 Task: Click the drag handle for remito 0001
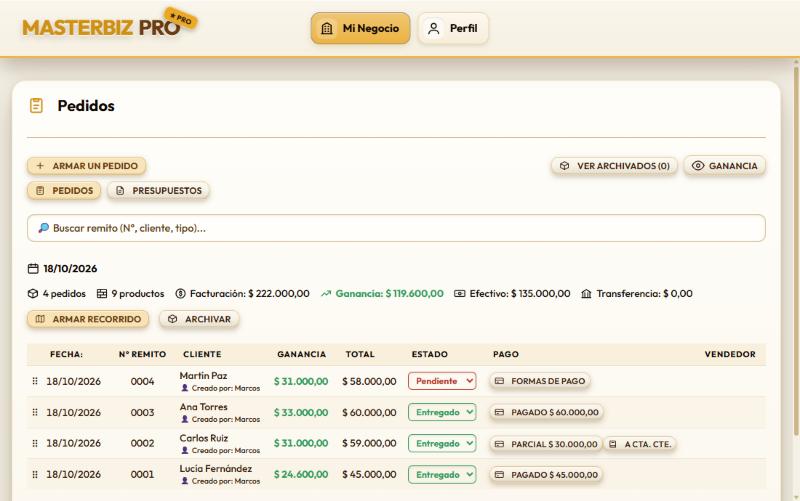click(35, 474)
